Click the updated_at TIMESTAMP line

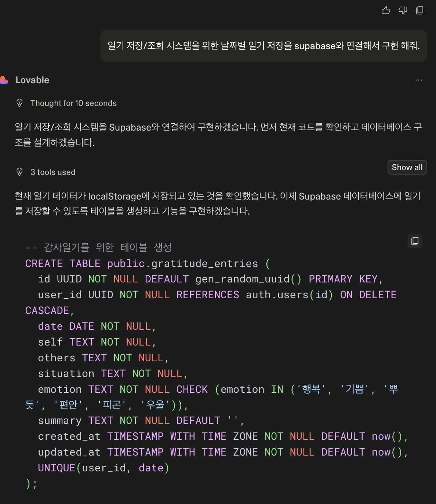(x=223, y=452)
